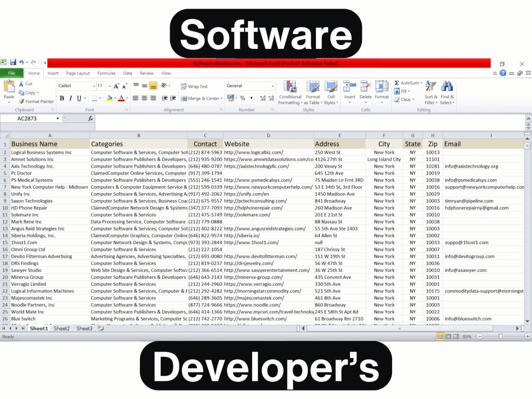Open the cell borders icon
532x399 pixels.
[x=95, y=98]
